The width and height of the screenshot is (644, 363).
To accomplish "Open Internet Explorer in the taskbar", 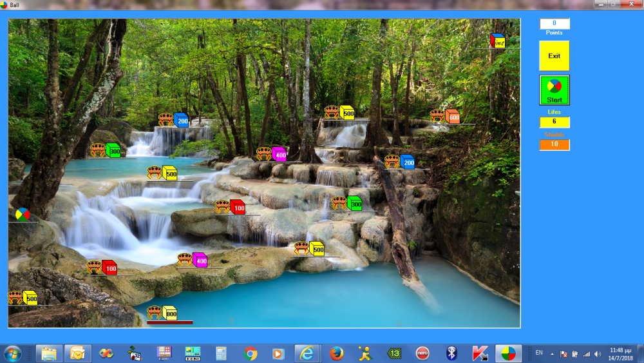I will coord(307,353).
